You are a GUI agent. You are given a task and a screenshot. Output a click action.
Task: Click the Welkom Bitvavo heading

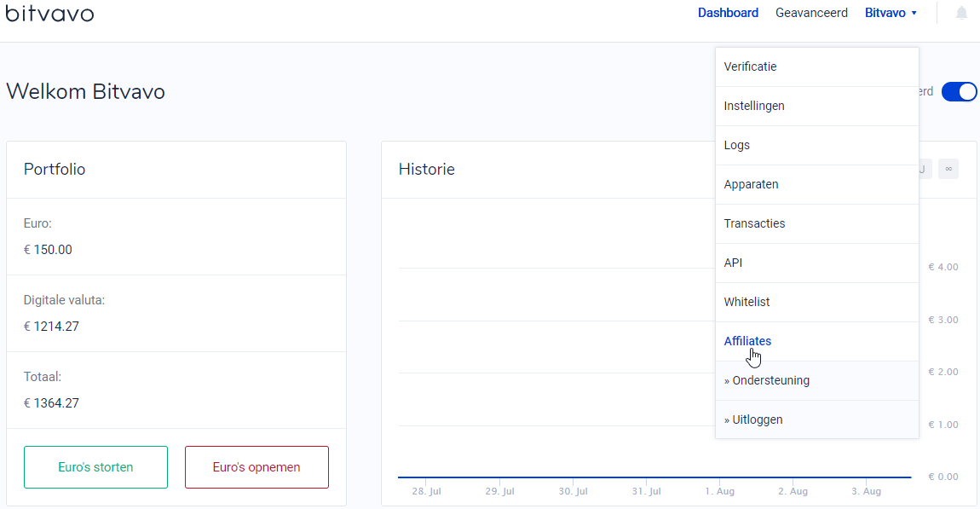[x=85, y=92]
